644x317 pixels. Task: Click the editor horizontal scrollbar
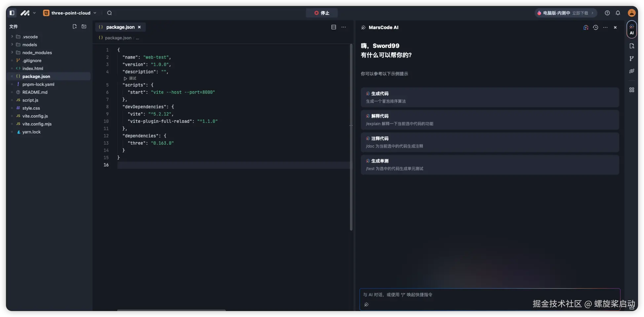[x=171, y=310]
